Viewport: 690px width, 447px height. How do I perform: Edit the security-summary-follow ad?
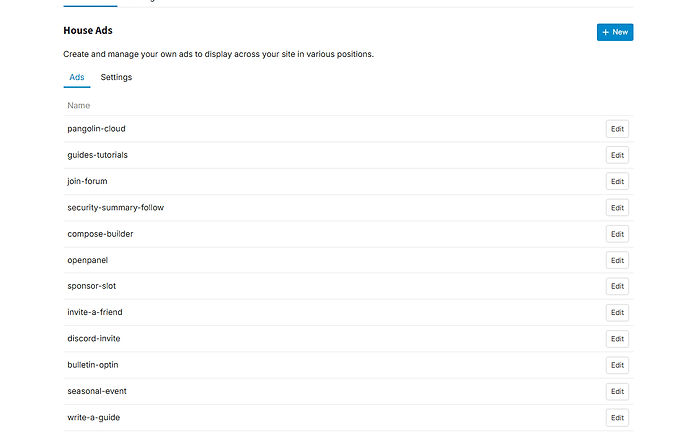click(617, 208)
